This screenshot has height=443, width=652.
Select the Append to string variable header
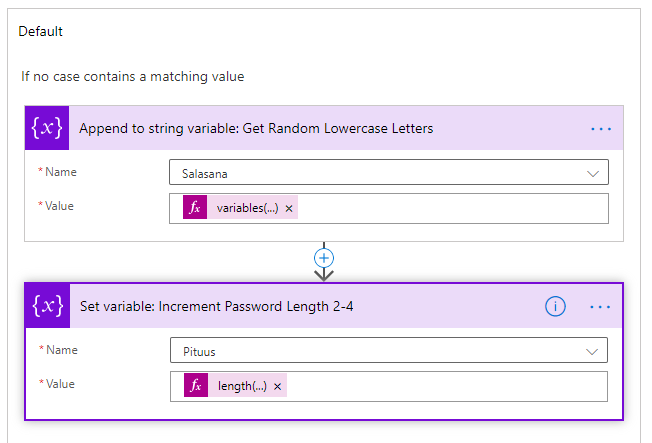click(x=256, y=128)
